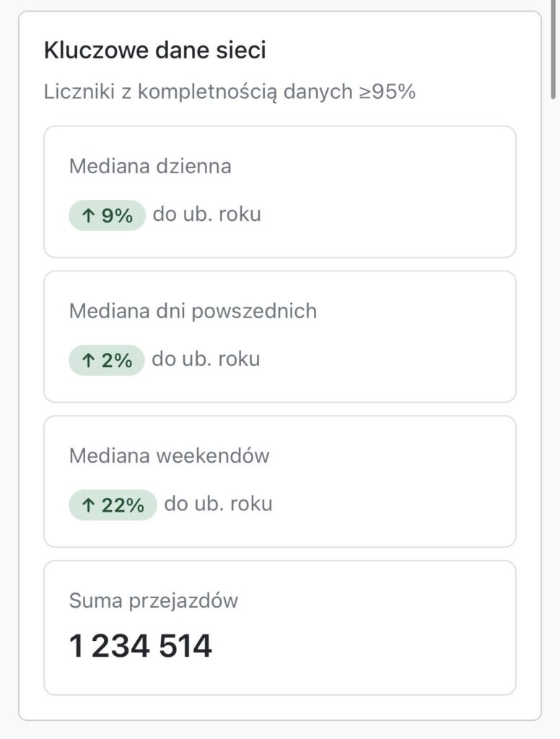This screenshot has height=739, width=560.
Task: Click "do ub. roku" beside the 9% badge
Action: 206,215
